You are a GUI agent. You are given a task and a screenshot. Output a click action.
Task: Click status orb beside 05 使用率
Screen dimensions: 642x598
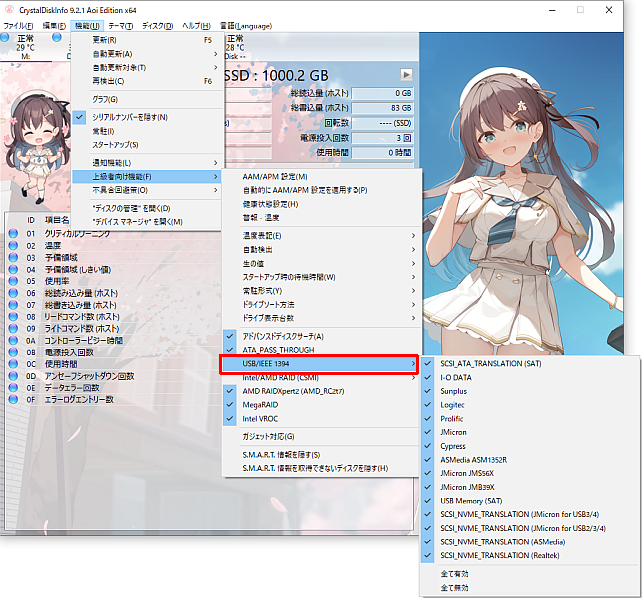click(x=13, y=281)
